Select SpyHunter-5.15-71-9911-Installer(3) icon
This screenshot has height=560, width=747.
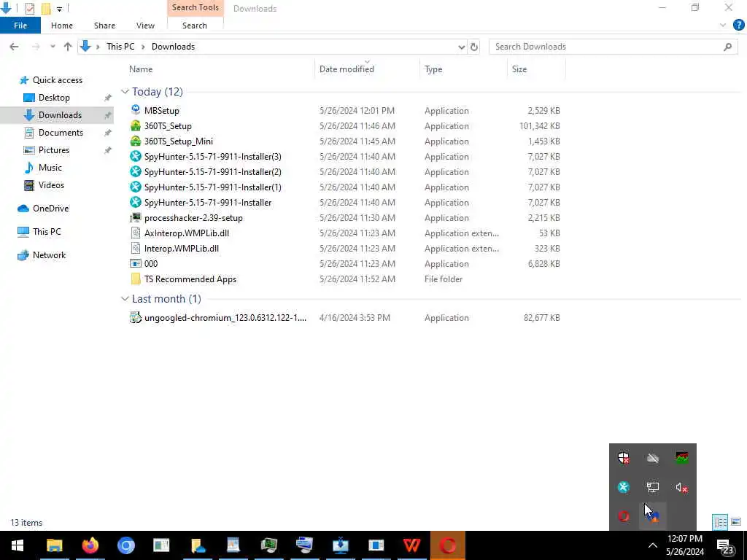[136, 156]
